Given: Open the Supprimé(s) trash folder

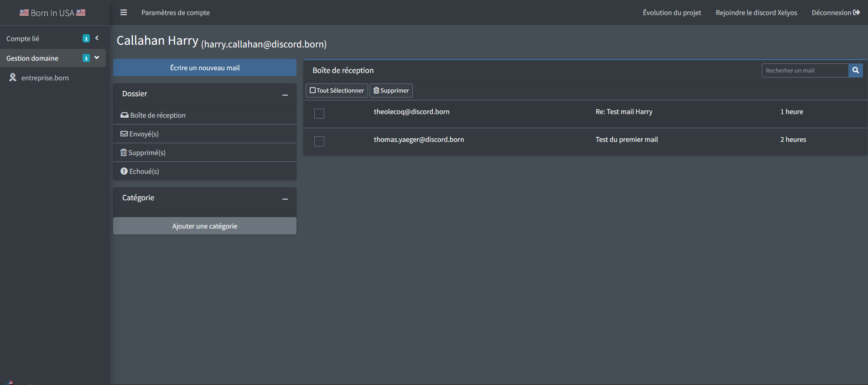Looking at the screenshot, I should (143, 153).
